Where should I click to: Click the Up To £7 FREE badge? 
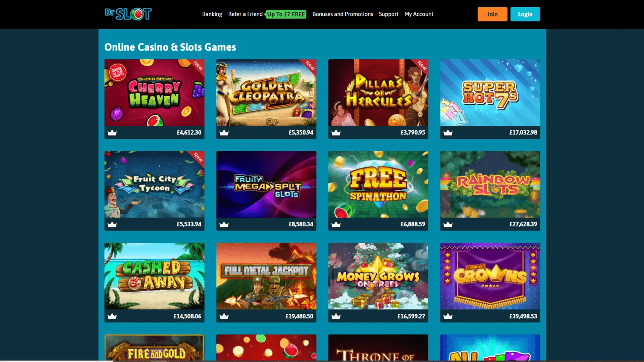coord(286,14)
